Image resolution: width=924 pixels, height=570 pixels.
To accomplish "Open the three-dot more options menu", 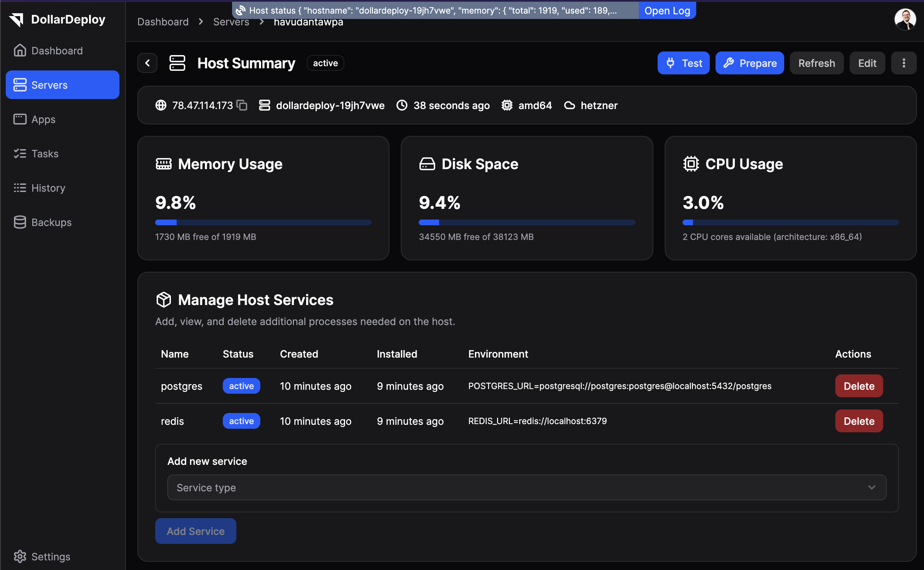I will [x=903, y=63].
